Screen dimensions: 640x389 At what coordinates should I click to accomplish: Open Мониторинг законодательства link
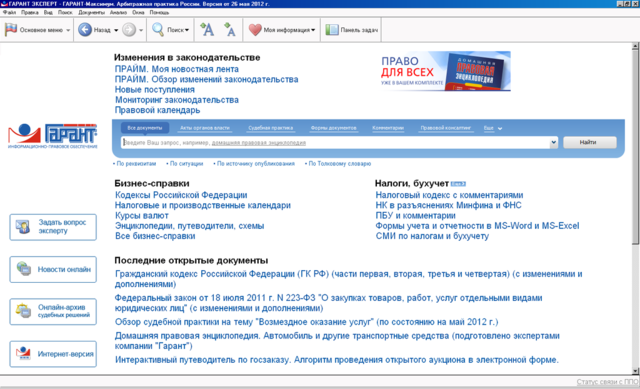(x=177, y=100)
